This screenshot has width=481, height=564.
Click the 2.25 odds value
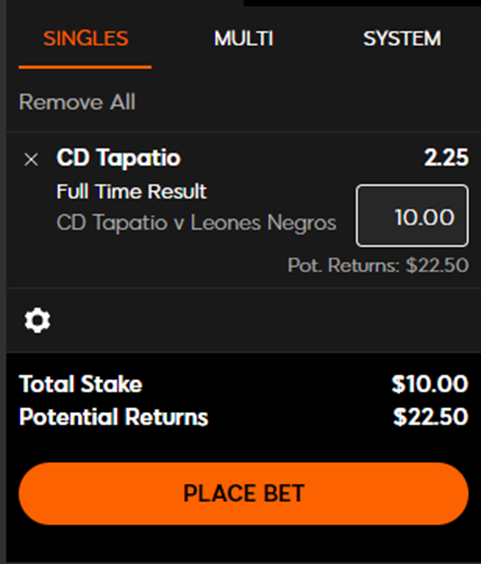click(446, 158)
